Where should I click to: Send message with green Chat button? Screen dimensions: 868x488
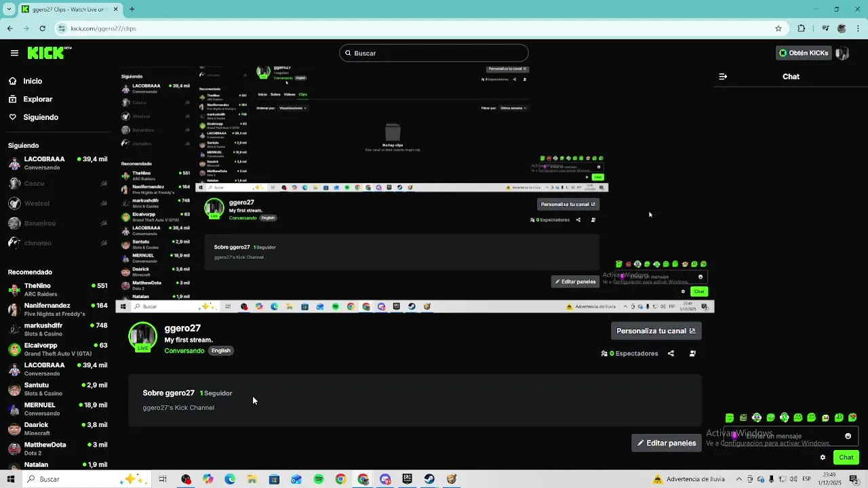[x=846, y=457]
